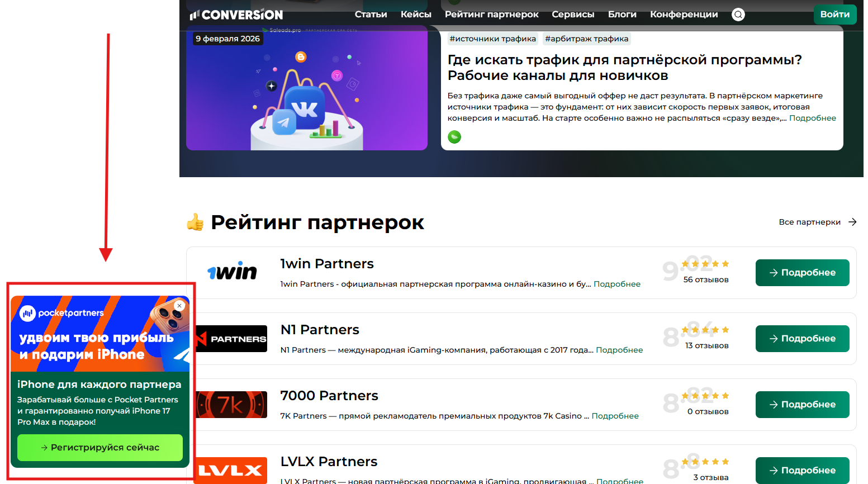Switch to Рейтинг партнерок in the navigation
Image resolution: width=868 pixels, height=484 pixels.
coord(492,14)
